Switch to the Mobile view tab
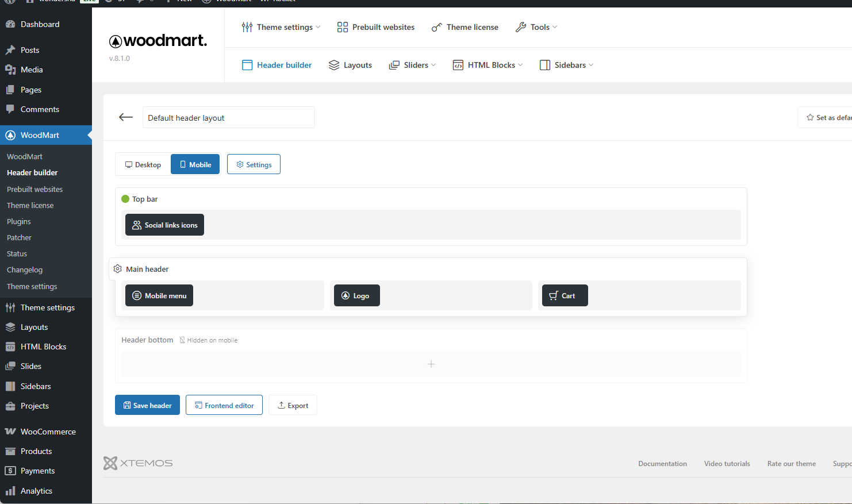This screenshot has width=852, height=504. [x=195, y=164]
